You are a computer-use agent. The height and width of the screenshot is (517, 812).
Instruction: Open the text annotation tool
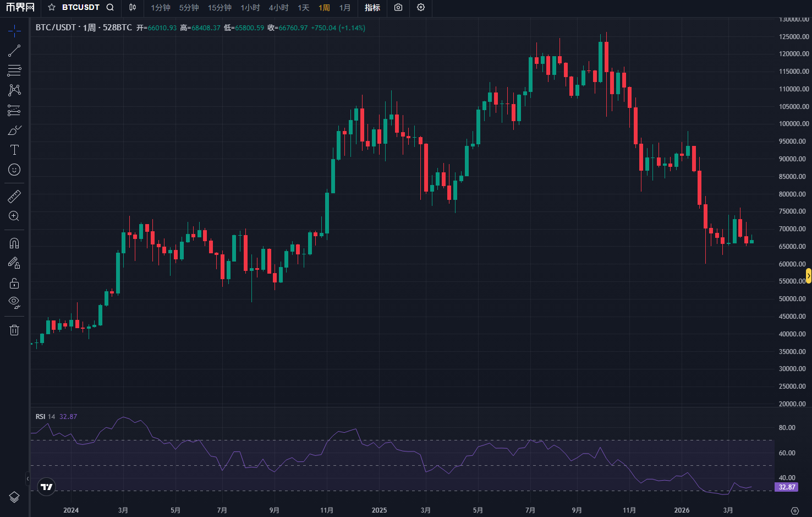click(14, 150)
